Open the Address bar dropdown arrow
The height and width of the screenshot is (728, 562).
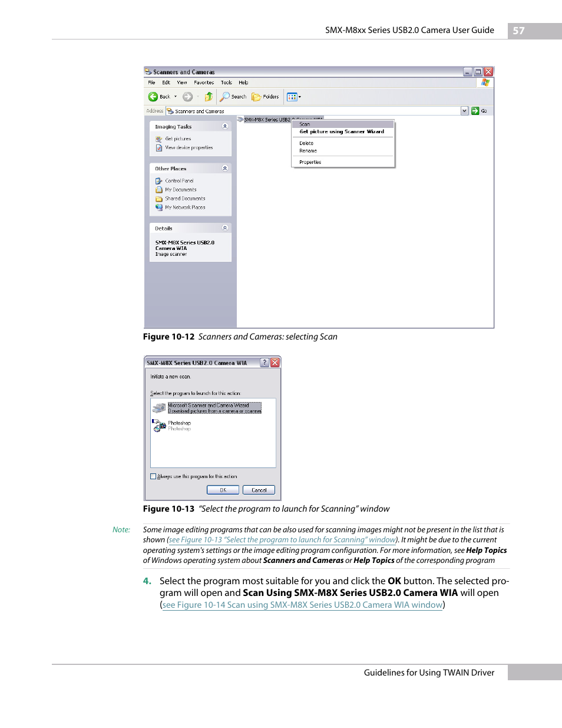tap(464, 111)
